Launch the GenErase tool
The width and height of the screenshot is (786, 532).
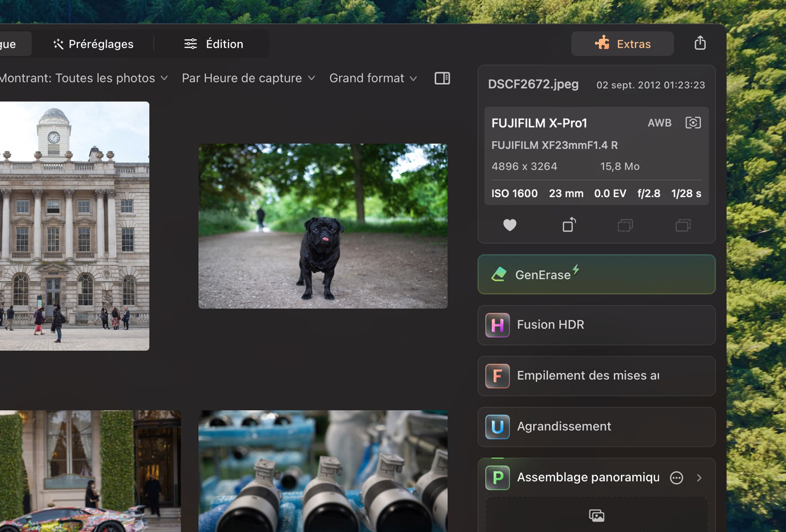click(x=596, y=274)
